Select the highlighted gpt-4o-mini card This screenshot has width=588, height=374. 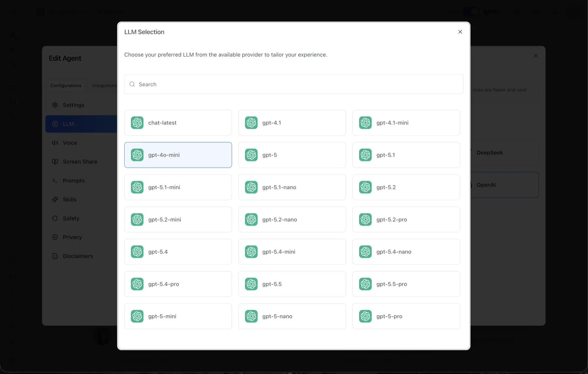(178, 155)
